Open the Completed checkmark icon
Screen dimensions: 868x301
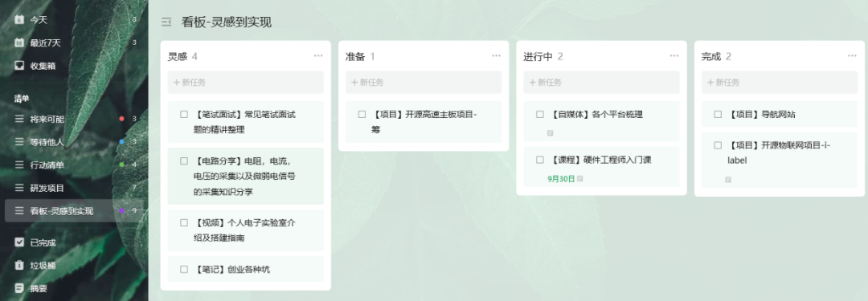(19, 242)
